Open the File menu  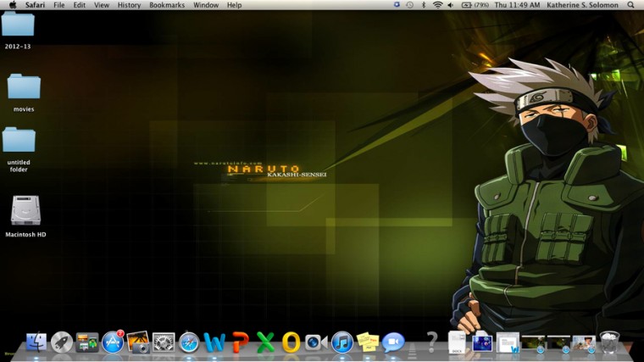(x=59, y=5)
